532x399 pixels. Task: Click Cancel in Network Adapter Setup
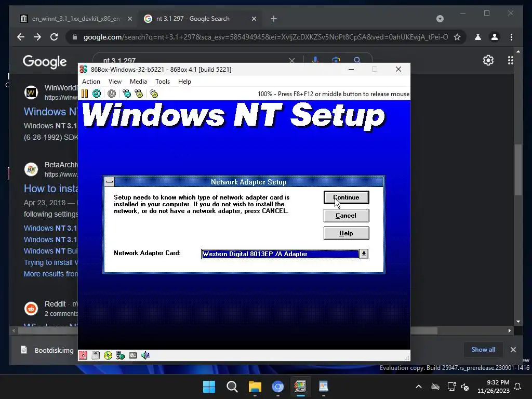(346, 216)
